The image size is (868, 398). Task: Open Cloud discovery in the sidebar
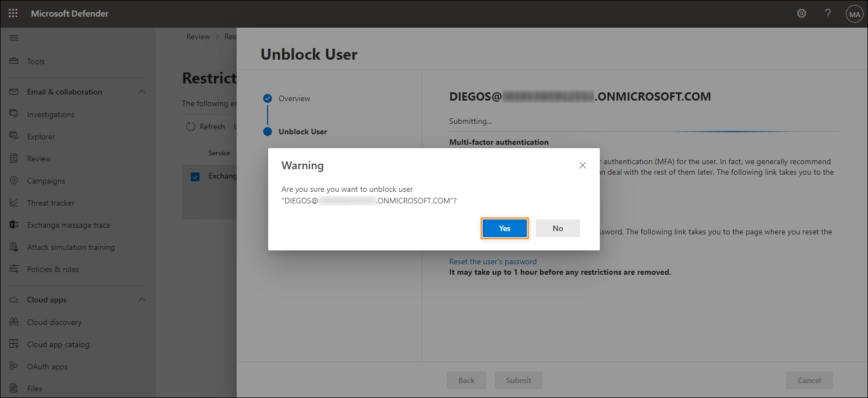point(54,322)
